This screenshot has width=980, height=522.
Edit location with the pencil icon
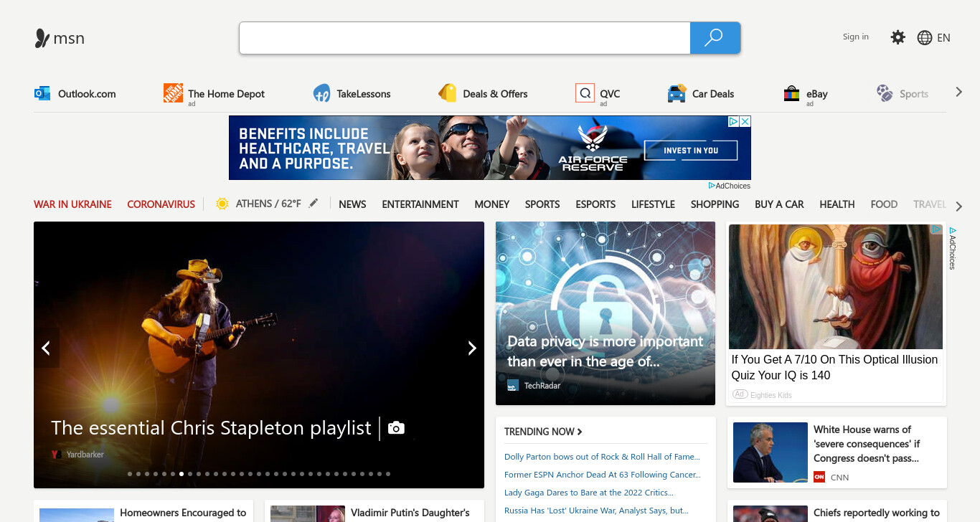313,204
